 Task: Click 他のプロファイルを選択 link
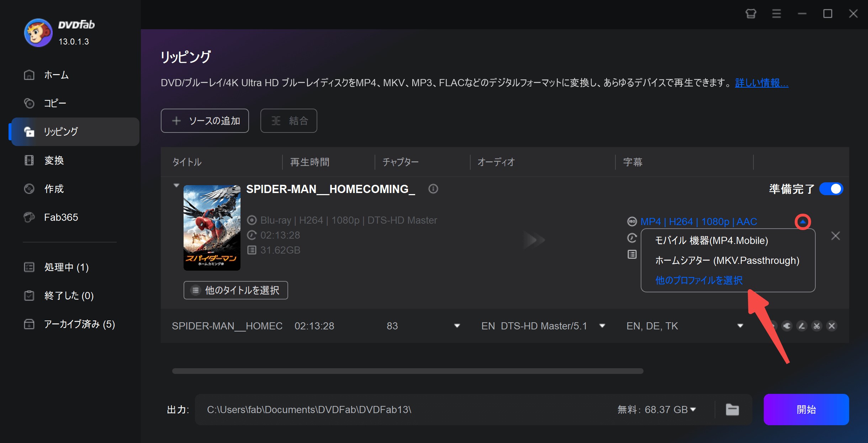pyautogui.click(x=699, y=280)
